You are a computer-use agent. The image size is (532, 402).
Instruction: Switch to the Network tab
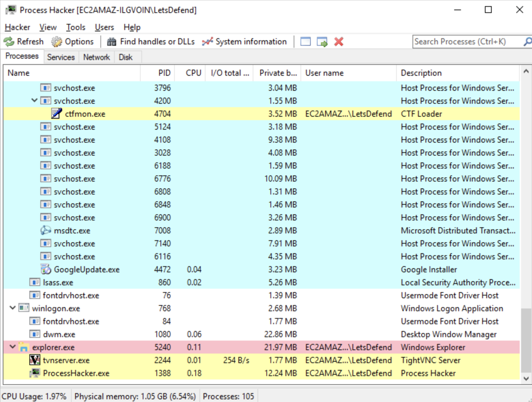(x=96, y=57)
